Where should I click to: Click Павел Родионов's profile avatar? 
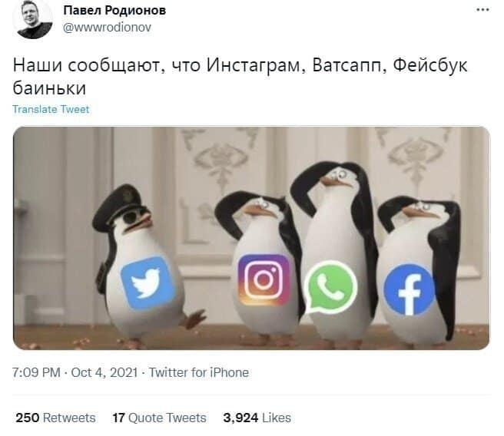click(x=32, y=18)
